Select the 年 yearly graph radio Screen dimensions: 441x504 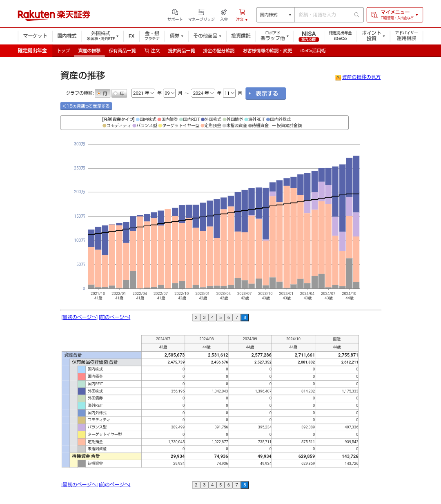(x=116, y=94)
